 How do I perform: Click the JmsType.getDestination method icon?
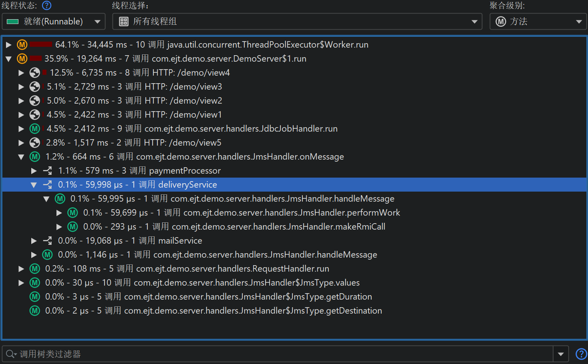35,311
